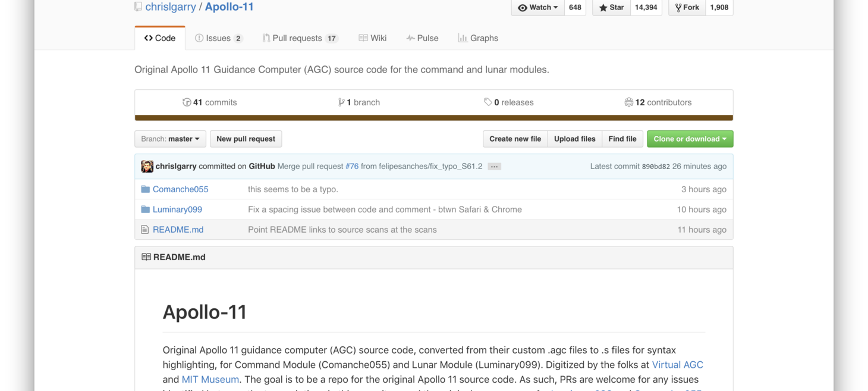This screenshot has width=868, height=391.
Task: Click the Luminary099 folder icon
Action: click(x=145, y=209)
